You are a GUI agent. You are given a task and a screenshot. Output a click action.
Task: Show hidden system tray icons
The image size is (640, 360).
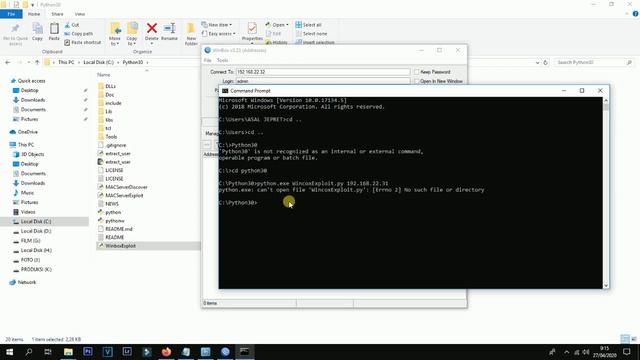pyautogui.click(x=567, y=352)
